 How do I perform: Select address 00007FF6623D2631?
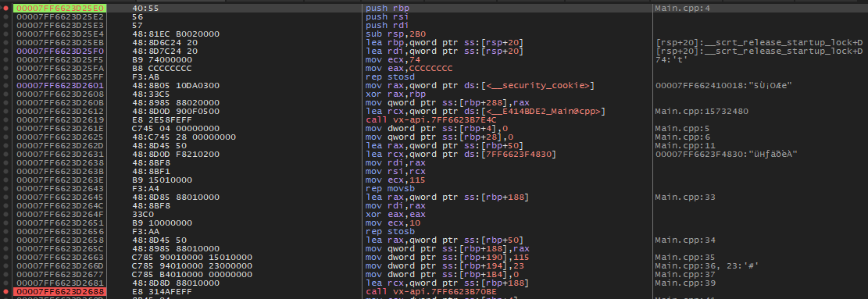coord(60,154)
